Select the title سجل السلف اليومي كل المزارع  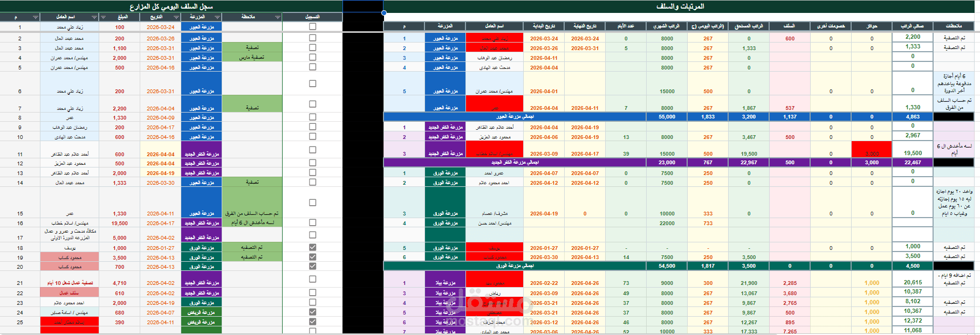[x=171, y=6]
